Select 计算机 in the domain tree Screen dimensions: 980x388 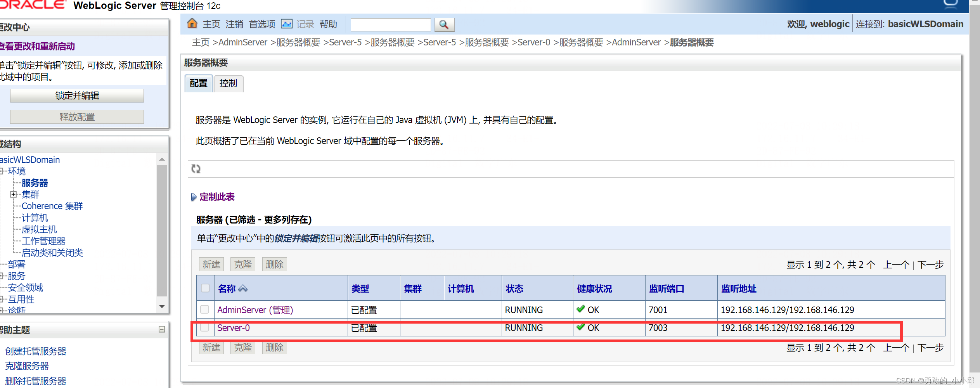[35, 218]
